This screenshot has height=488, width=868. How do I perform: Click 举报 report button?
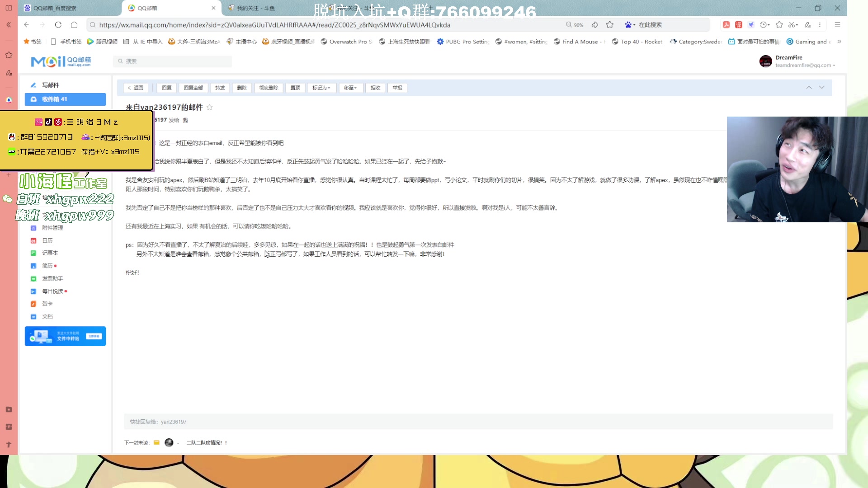pyautogui.click(x=397, y=88)
